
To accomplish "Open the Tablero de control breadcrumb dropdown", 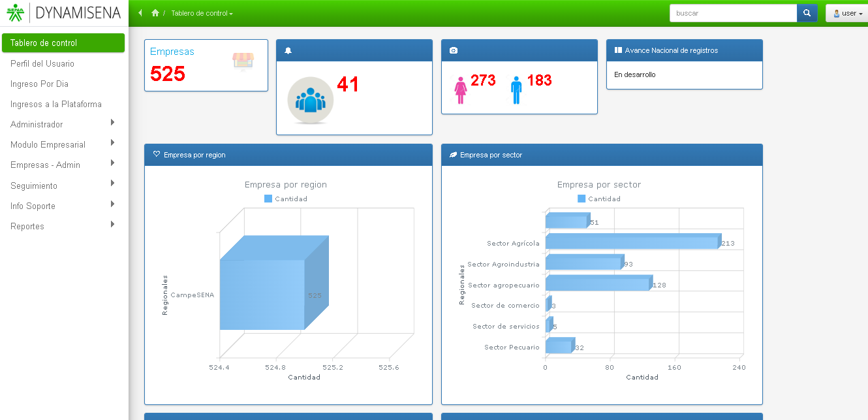I will click(x=202, y=14).
